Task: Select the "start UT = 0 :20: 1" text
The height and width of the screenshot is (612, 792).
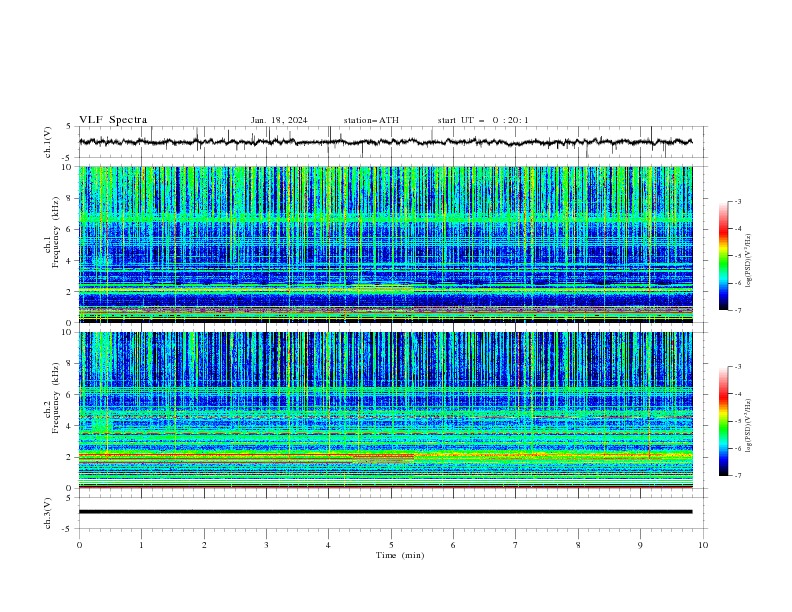Action: 483,120
